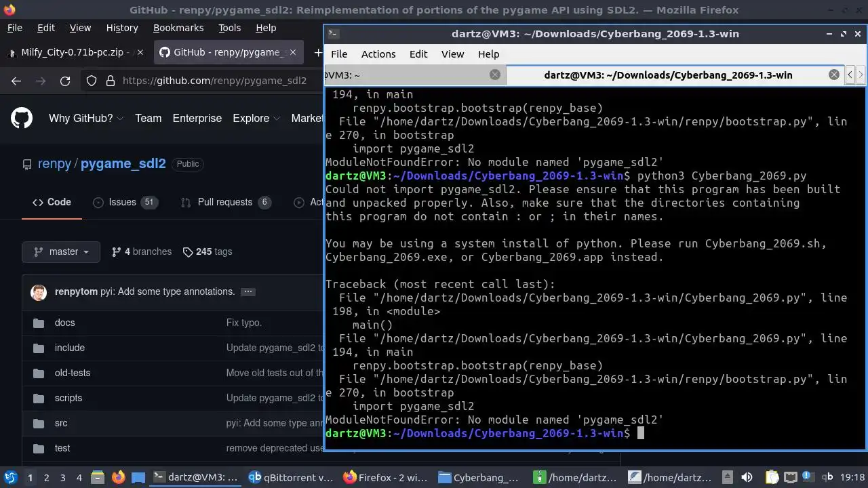Screen dimensions: 868x488
Task: Click the GitHub Octocat logo
Action: 22,118
